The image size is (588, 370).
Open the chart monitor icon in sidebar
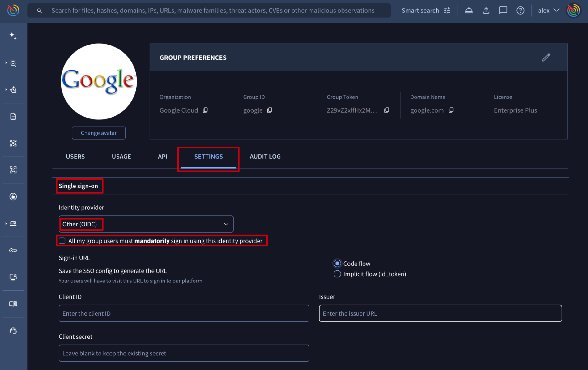tap(13, 223)
